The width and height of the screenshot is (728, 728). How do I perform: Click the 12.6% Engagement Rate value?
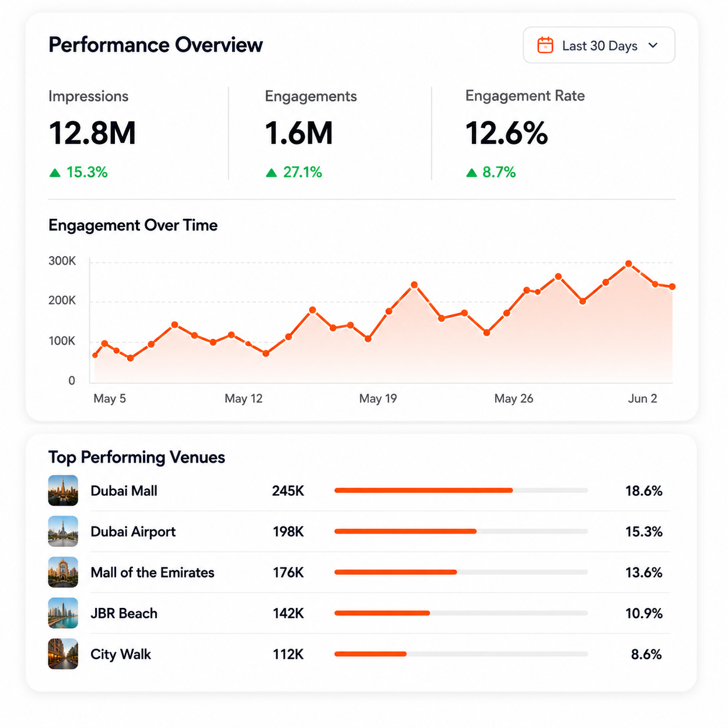tap(507, 133)
